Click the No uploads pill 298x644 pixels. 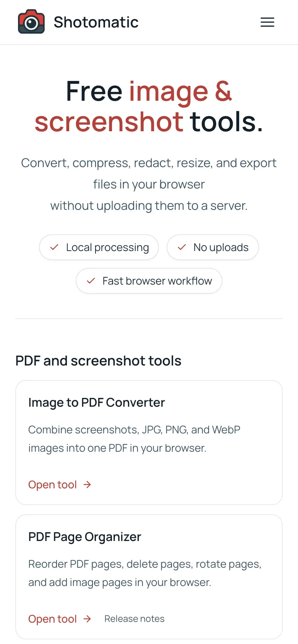213,247
